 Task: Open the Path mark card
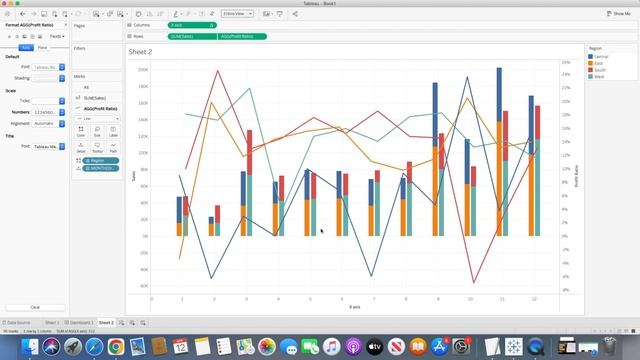coord(113,148)
